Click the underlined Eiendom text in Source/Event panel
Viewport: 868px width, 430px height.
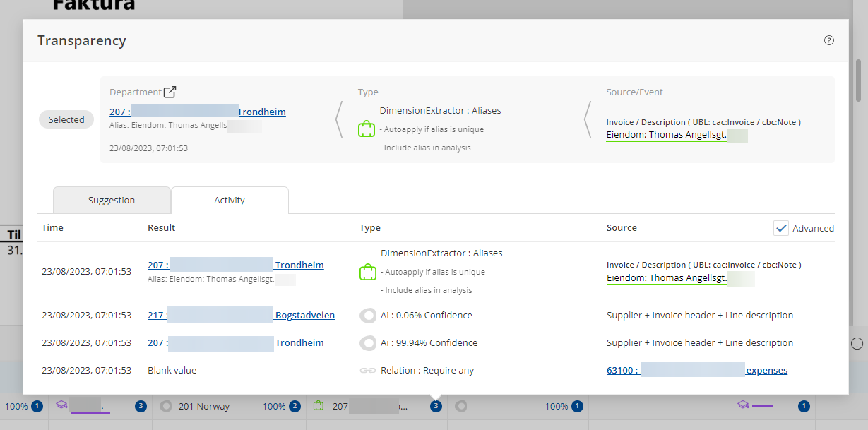coord(666,135)
